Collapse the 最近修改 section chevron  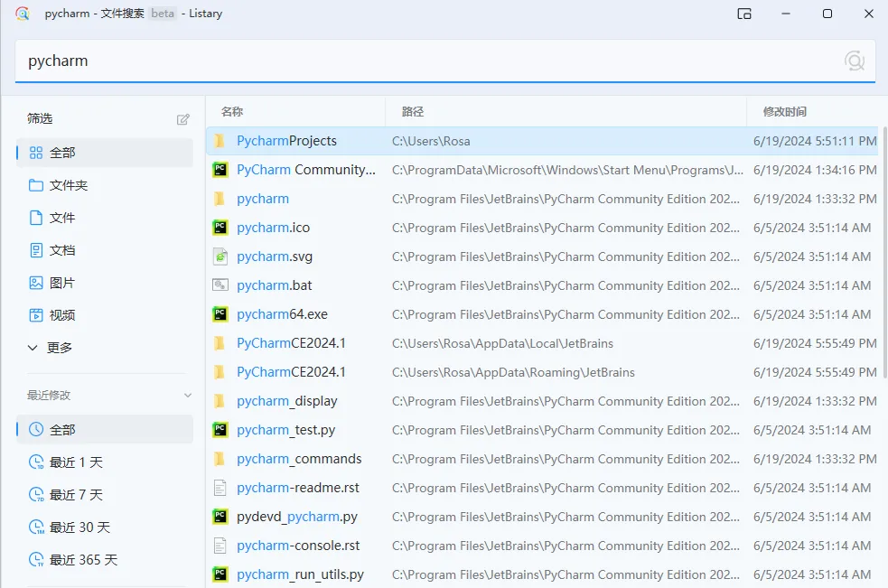click(x=188, y=395)
